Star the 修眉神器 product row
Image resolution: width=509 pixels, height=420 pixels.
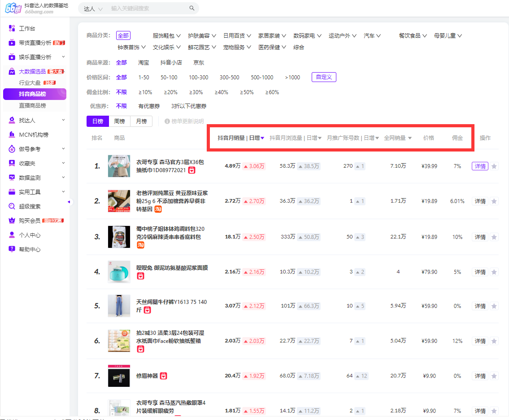(x=494, y=376)
